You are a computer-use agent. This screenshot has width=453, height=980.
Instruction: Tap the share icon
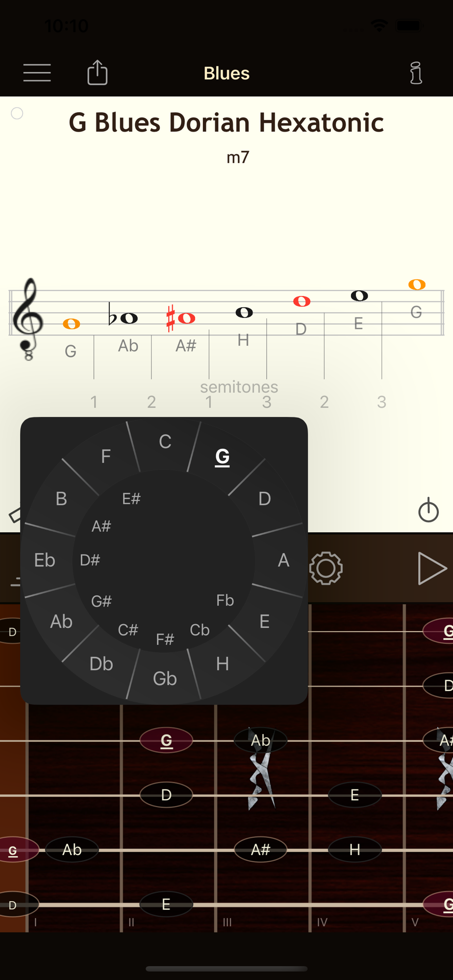click(97, 73)
